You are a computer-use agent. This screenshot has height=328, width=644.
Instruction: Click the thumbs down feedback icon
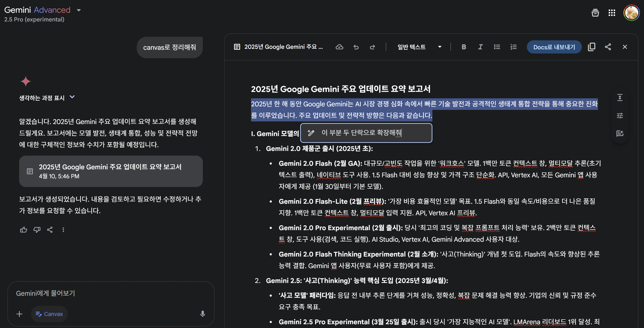(x=37, y=230)
